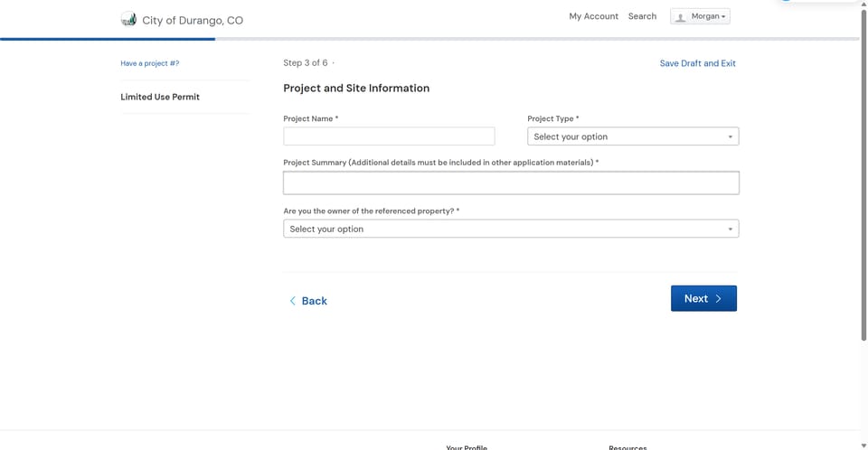
Task: Click the 'Project and Site Information' heading
Action: pyautogui.click(x=356, y=88)
